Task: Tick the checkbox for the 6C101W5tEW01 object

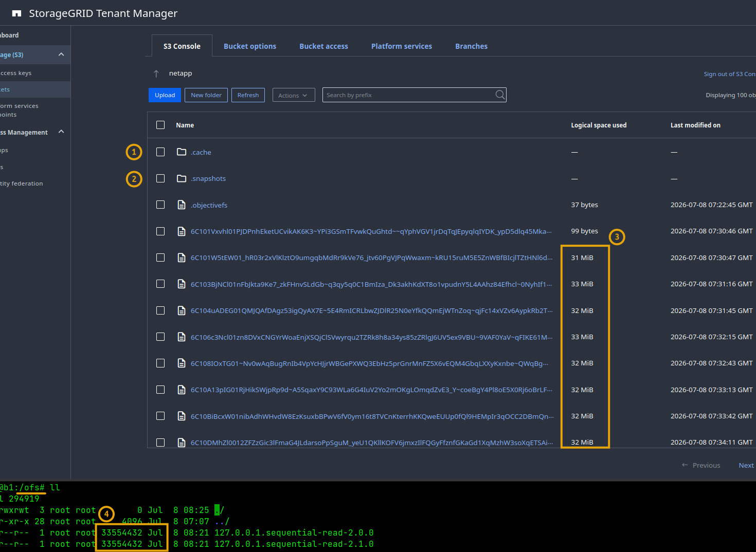Action: pyautogui.click(x=160, y=257)
